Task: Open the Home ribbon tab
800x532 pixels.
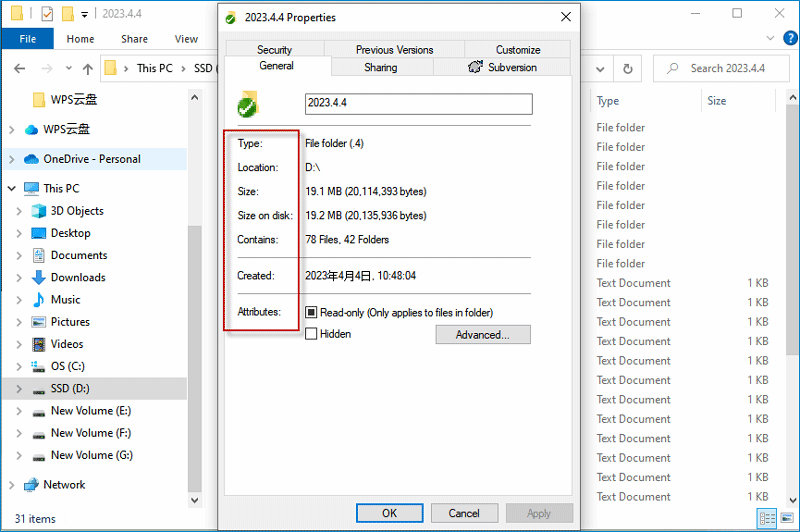Action: 80,39
